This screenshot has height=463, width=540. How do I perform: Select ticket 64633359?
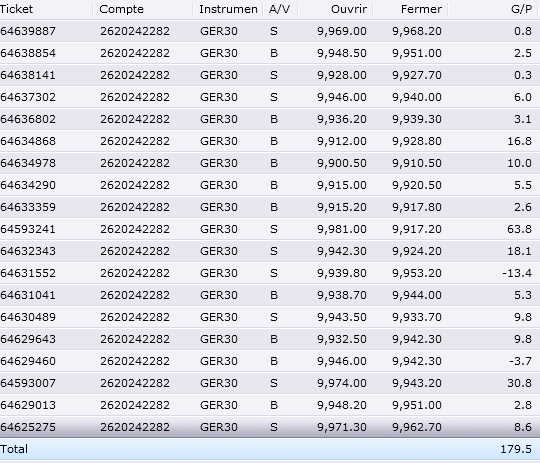click(28, 207)
